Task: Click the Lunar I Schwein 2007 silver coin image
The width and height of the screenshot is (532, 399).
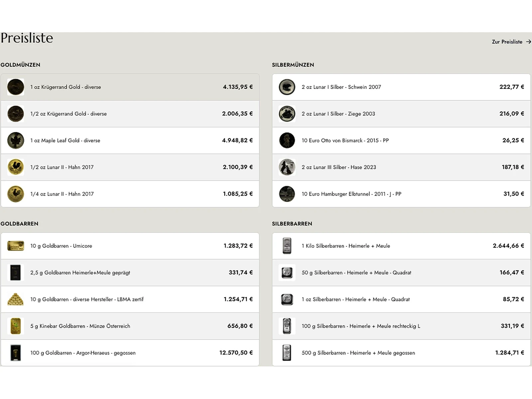Action: pyautogui.click(x=287, y=87)
